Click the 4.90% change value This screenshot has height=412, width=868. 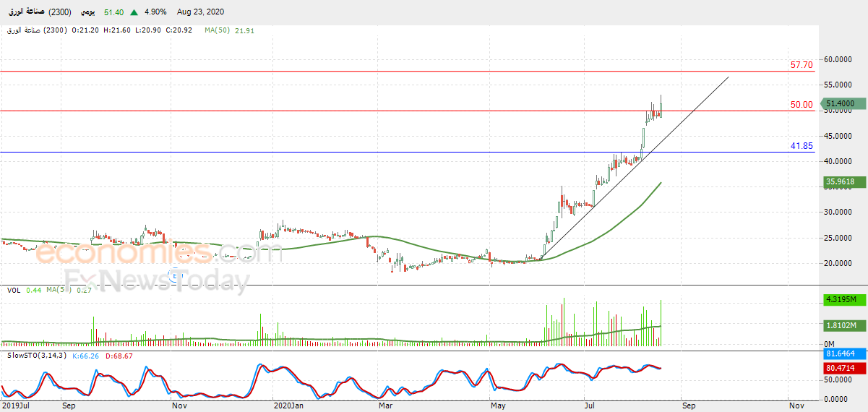coord(155,12)
